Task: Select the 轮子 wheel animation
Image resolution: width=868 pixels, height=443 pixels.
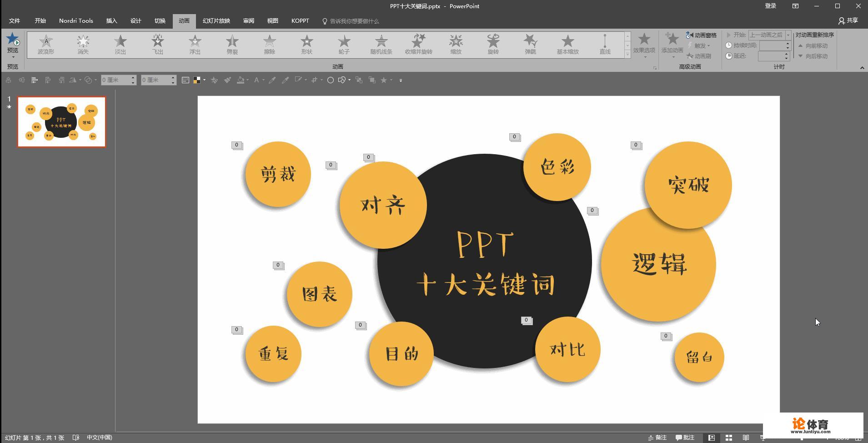Action: pyautogui.click(x=344, y=45)
